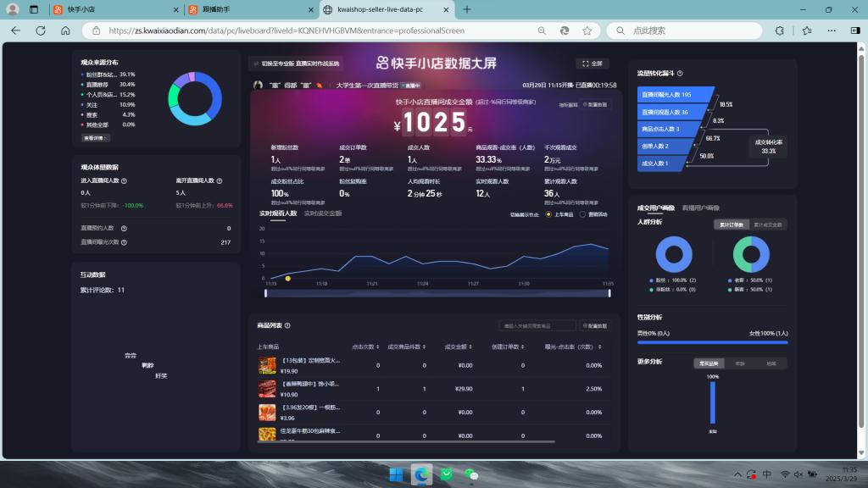Toggle to 累计成交金额 in 人群分析
The image size is (868, 488).
(768, 225)
